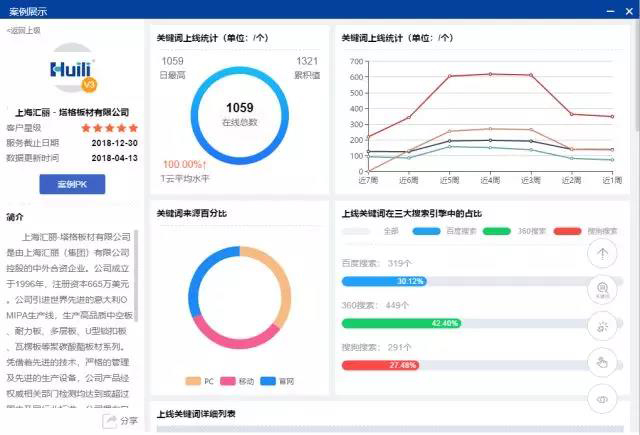
Task: Click the scroll-to-top arrow floating icon
Action: (x=603, y=254)
